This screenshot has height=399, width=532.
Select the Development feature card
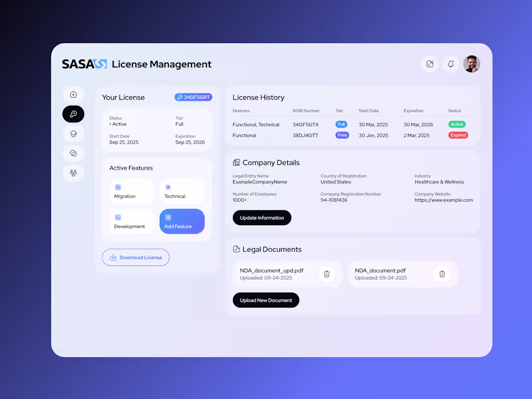pos(132,222)
